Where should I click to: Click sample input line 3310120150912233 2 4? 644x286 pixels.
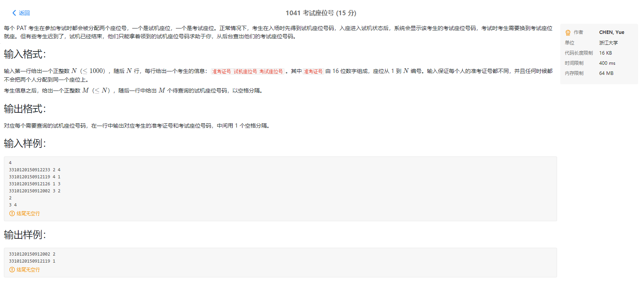coord(35,170)
